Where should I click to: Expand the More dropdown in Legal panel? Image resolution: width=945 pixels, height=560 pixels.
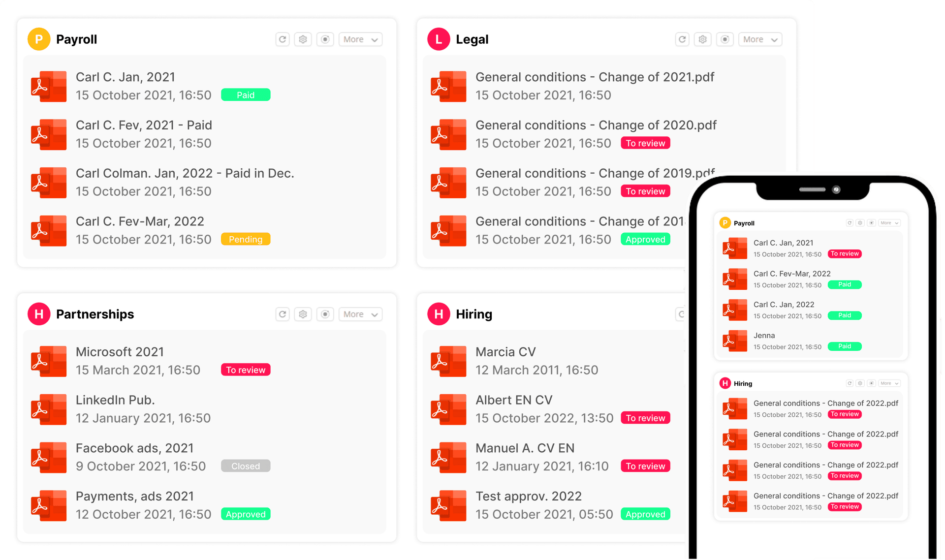(x=760, y=39)
